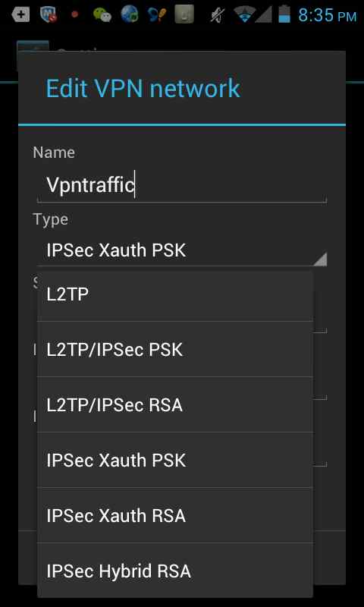Tap the 8:35 PM clock

328,15
